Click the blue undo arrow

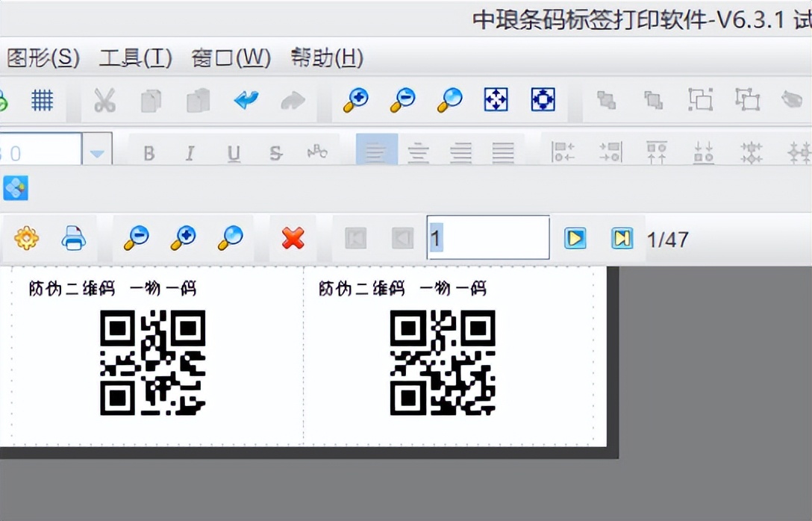(246, 99)
